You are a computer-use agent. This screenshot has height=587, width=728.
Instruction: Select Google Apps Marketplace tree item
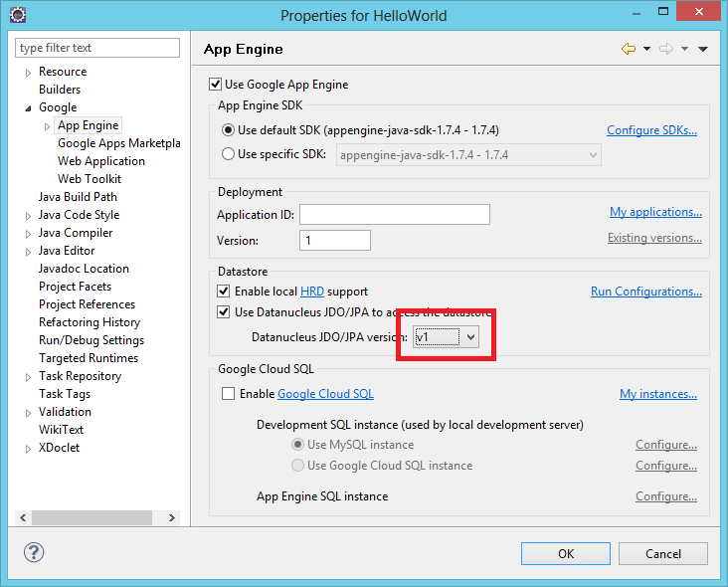tap(119, 143)
